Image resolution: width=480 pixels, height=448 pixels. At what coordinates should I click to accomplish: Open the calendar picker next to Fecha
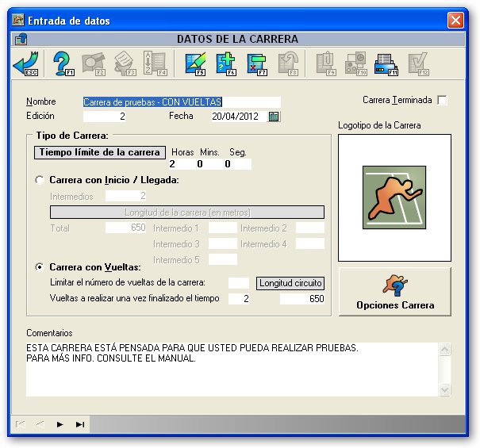pos(274,117)
